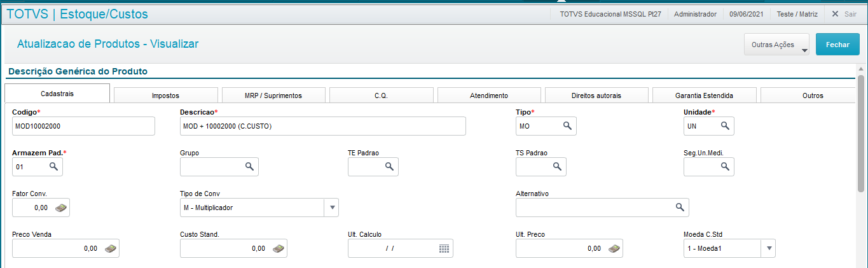Click the Fechar button
This screenshot has height=268, width=868.
pos(837,45)
